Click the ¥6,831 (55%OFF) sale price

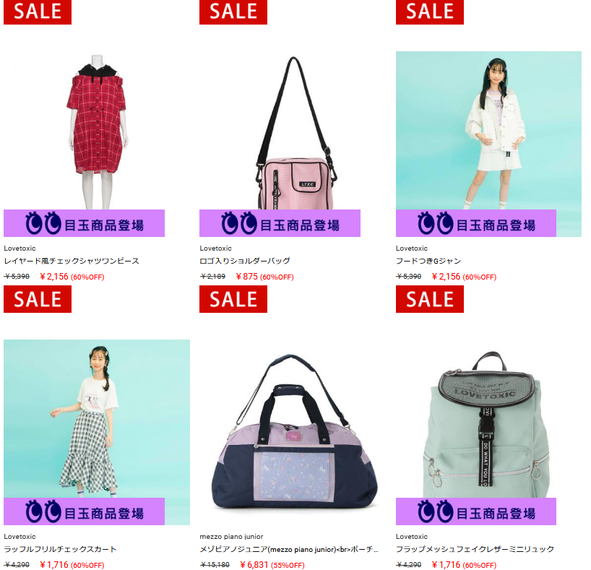[x=272, y=565]
